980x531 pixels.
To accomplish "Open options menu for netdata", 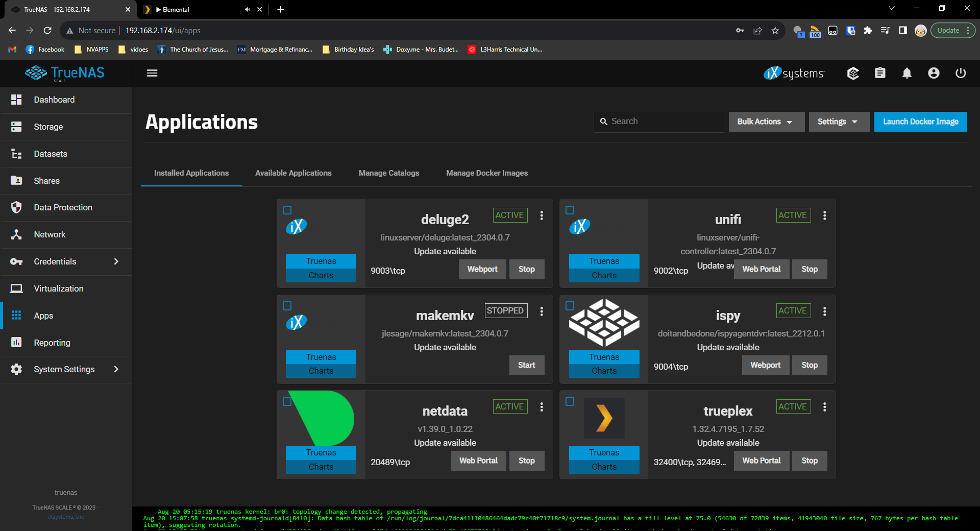I will pyautogui.click(x=542, y=407).
